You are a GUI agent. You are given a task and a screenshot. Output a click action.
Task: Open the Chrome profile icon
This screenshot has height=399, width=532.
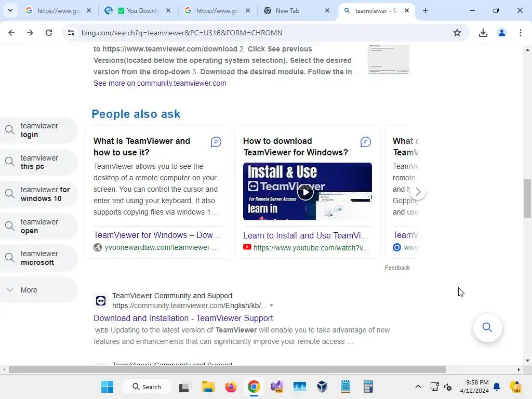502,33
